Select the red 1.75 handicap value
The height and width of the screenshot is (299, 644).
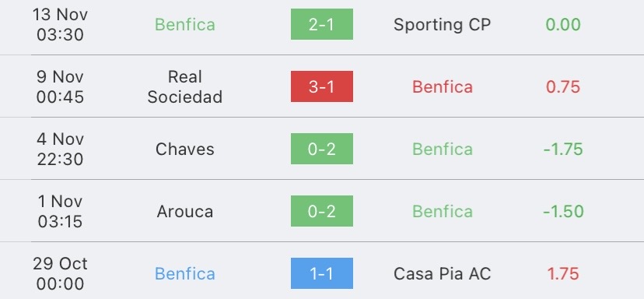(x=563, y=274)
